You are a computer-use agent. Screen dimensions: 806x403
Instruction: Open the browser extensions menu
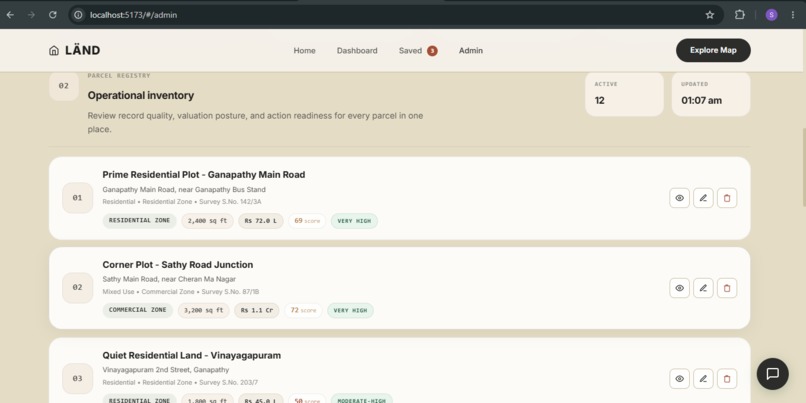[x=739, y=15]
